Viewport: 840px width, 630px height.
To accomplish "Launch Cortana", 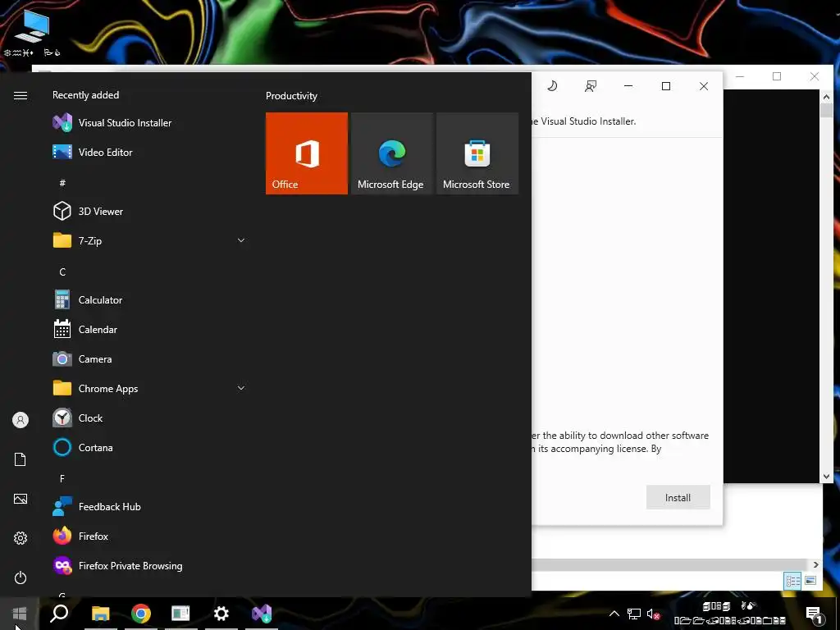I will click(x=149, y=447).
